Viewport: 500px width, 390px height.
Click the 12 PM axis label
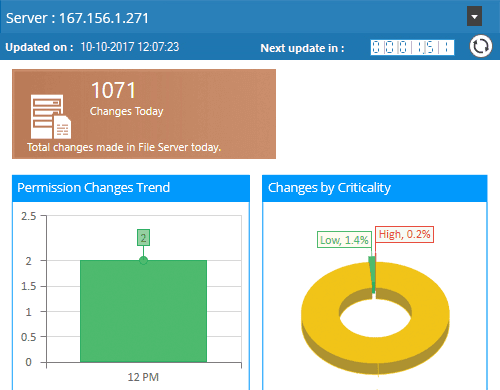point(143,377)
